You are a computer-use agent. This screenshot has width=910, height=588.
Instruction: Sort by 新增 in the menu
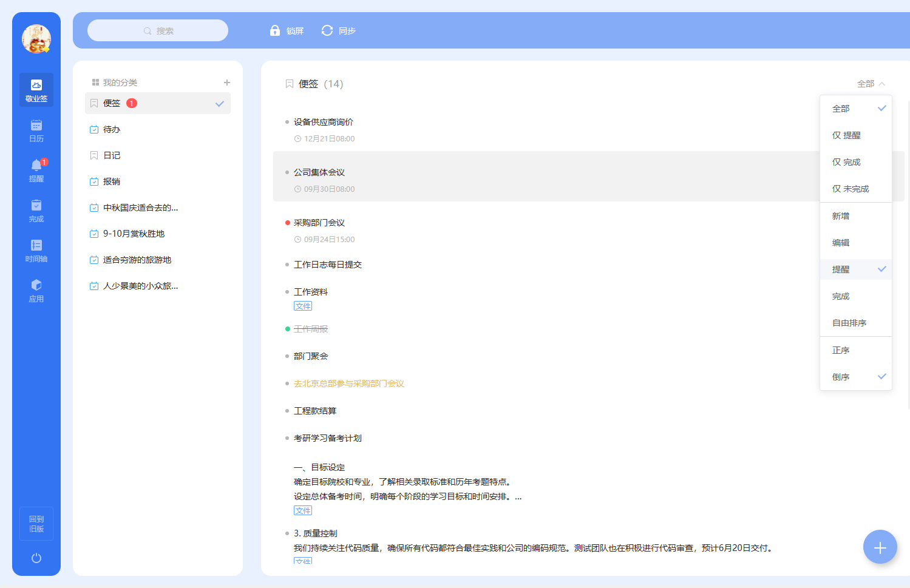pos(856,216)
